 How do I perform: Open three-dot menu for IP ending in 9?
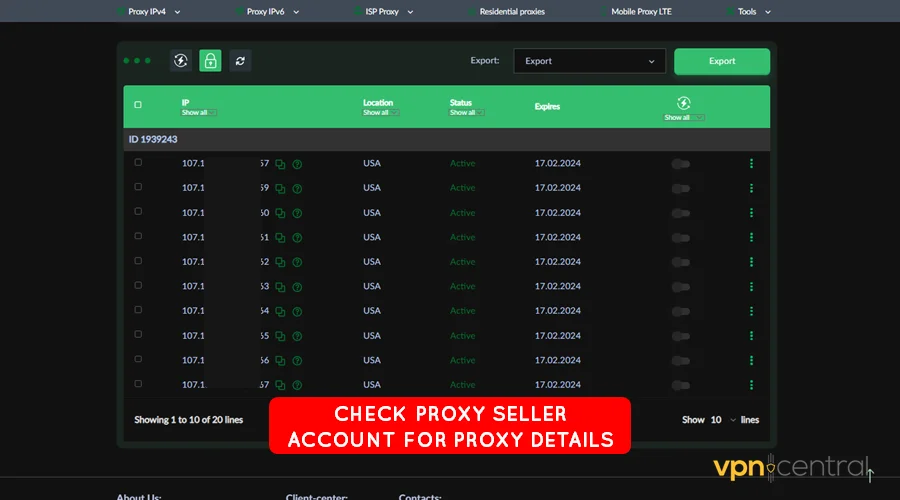coord(751,188)
